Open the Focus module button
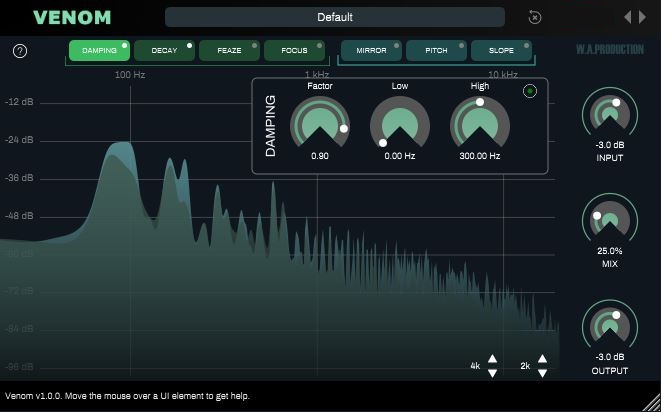Viewport: 661px width, 412px height. 294,51
